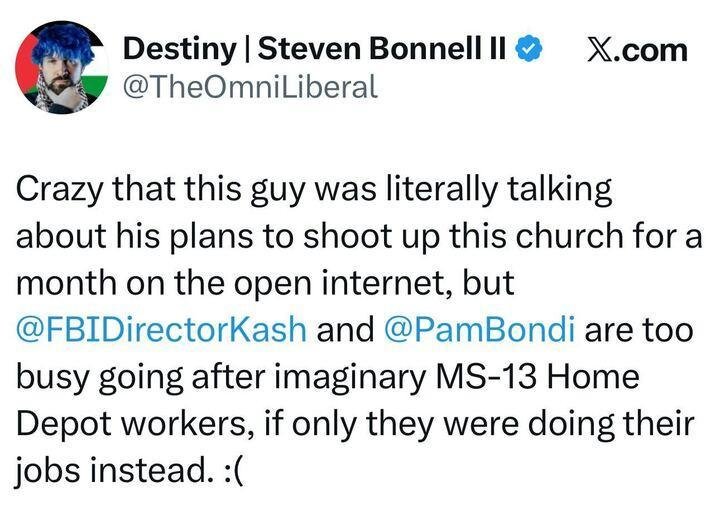
Task: Click the blue verified checkmark badge
Action: click(x=529, y=49)
